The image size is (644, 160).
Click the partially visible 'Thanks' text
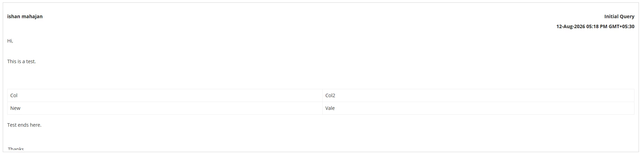(16, 149)
